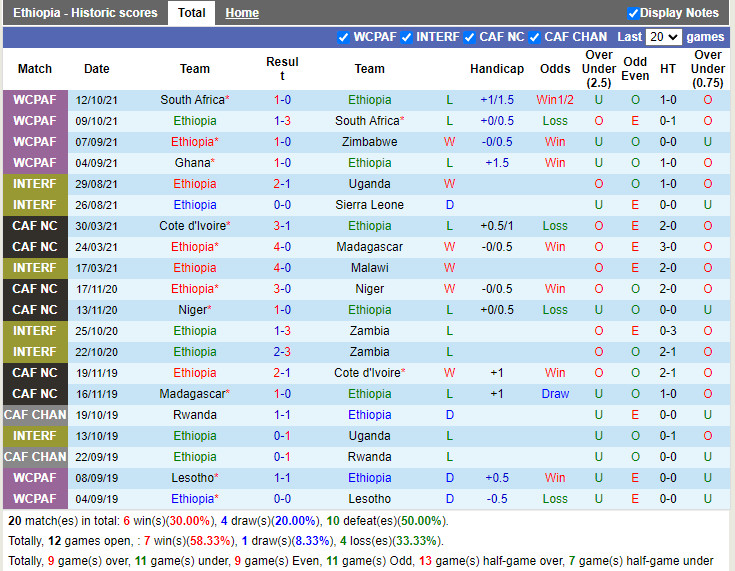Open the 3-1 Cote d'Ivoire match result
Screen dimensions: 735x571
[282, 226]
